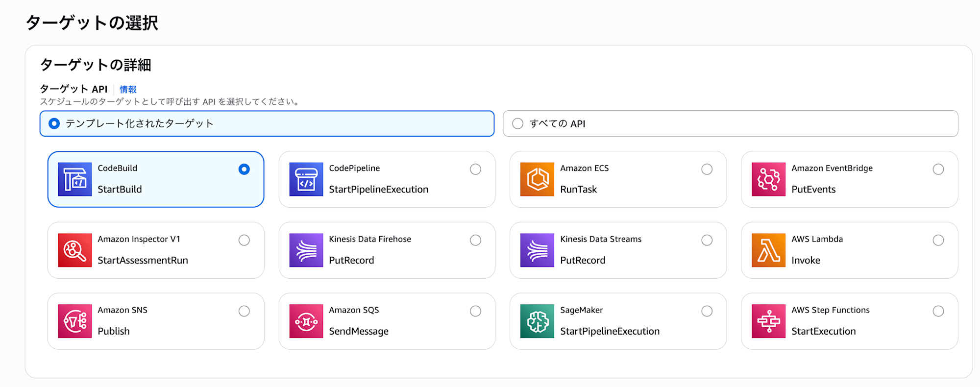Click the Kinesis Data Firehose icon
The width and height of the screenshot is (980, 387).
(x=306, y=250)
